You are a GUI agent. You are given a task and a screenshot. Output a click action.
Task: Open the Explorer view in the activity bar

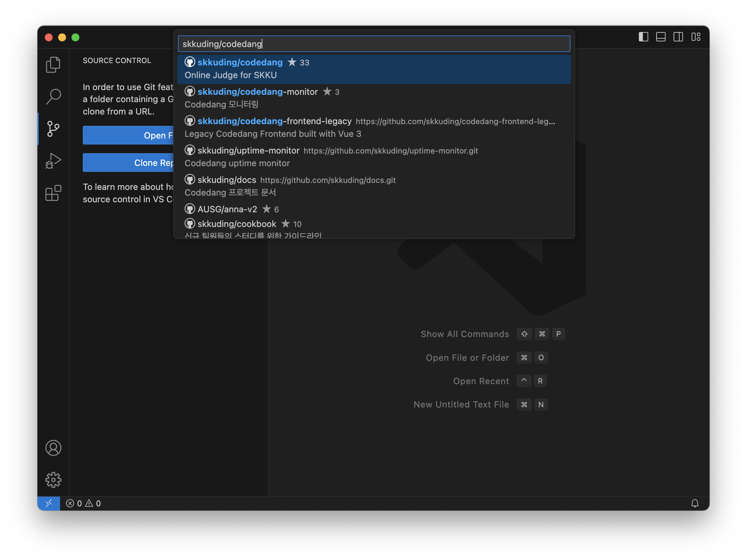[53, 64]
